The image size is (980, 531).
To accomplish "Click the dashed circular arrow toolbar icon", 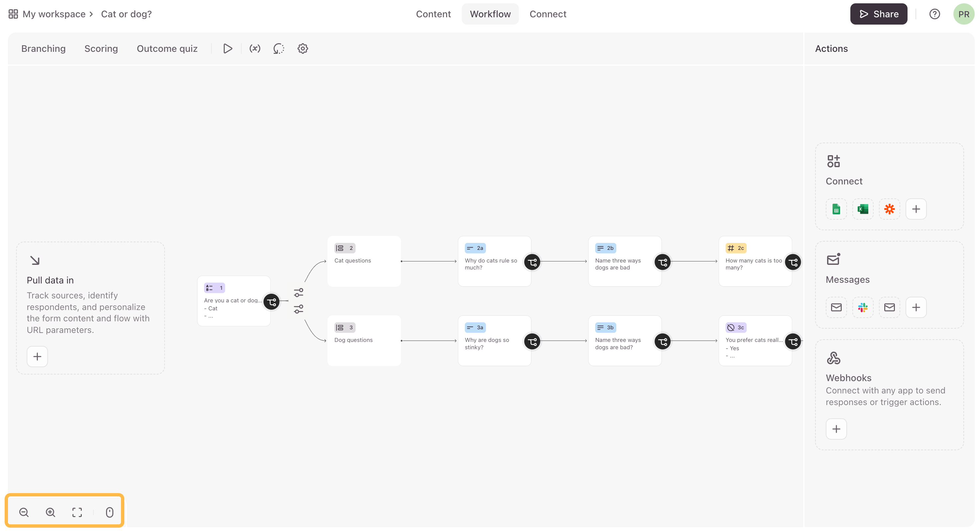I will [x=279, y=49].
